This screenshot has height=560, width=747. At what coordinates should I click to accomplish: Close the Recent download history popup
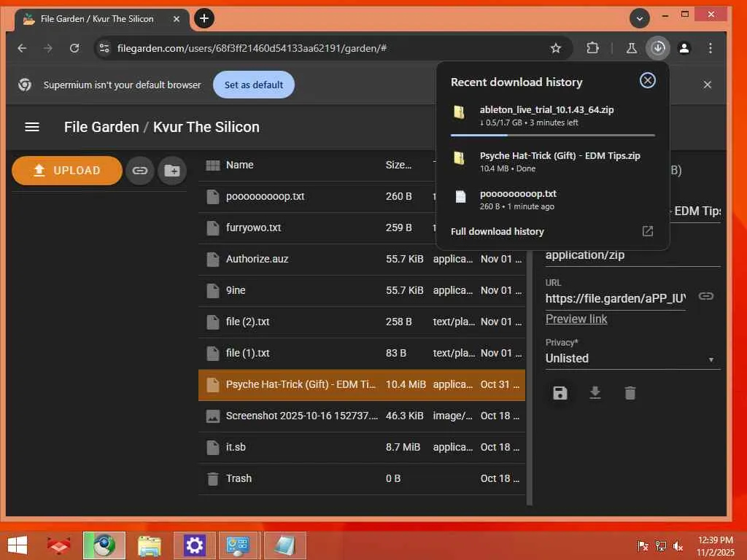point(648,80)
